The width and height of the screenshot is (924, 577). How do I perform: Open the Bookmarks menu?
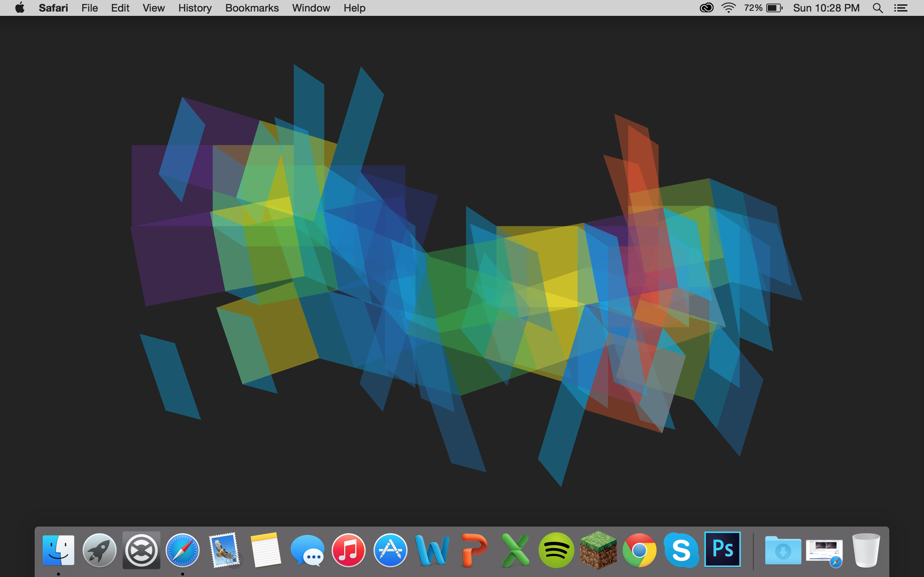pos(252,8)
